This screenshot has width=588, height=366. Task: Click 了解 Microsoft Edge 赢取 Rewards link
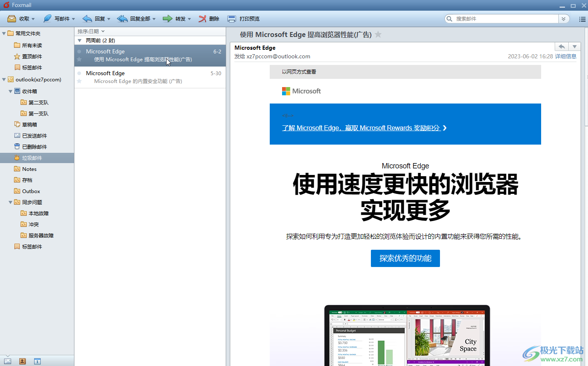(x=361, y=128)
